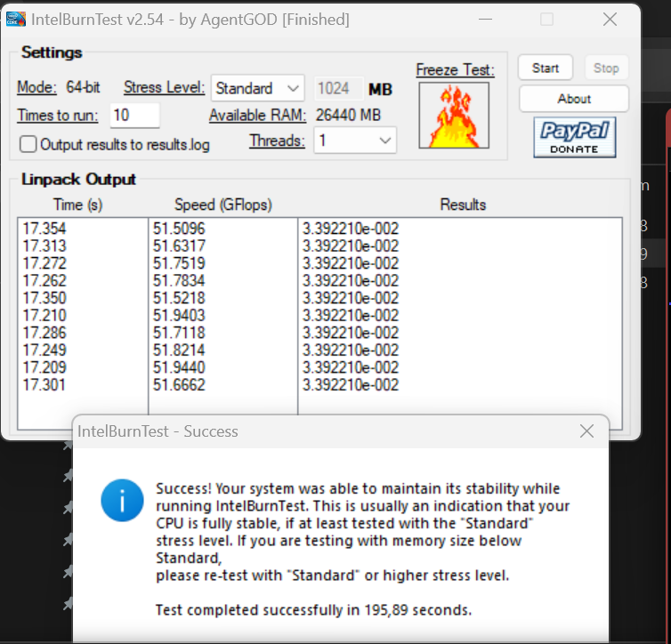
Task: Open the Stress Level dropdown showing Standard
Action: (257, 88)
